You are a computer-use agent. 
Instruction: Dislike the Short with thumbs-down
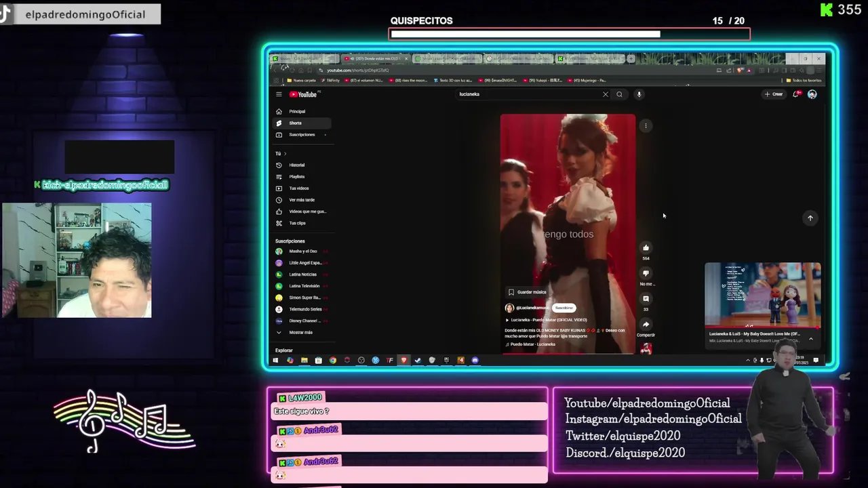tap(646, 273)
